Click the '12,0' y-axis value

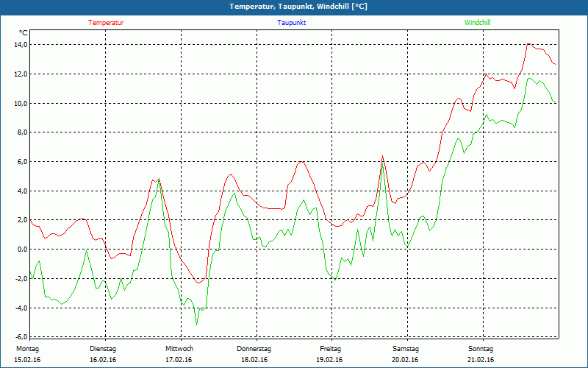point(21,74)
